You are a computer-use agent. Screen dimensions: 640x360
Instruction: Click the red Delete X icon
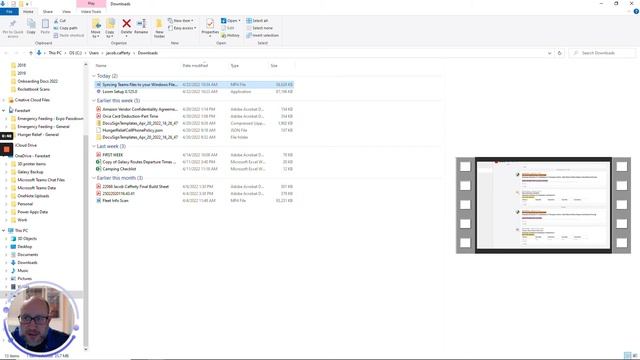pyautogui.click(x=127, y=24)
